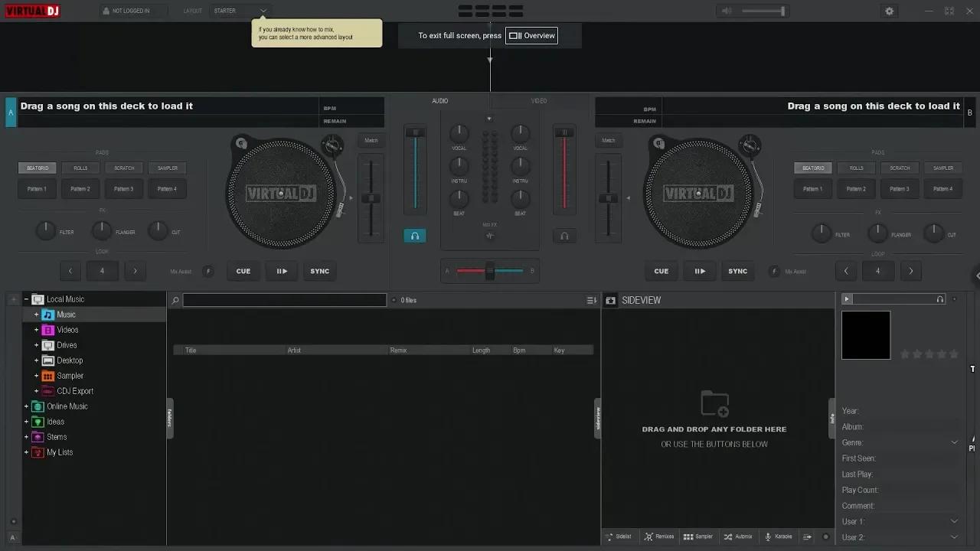Click the search magnifier in the browser
The height and width of the screenshot is (551, 980).
pyautogui.click(x=175, y=300)
